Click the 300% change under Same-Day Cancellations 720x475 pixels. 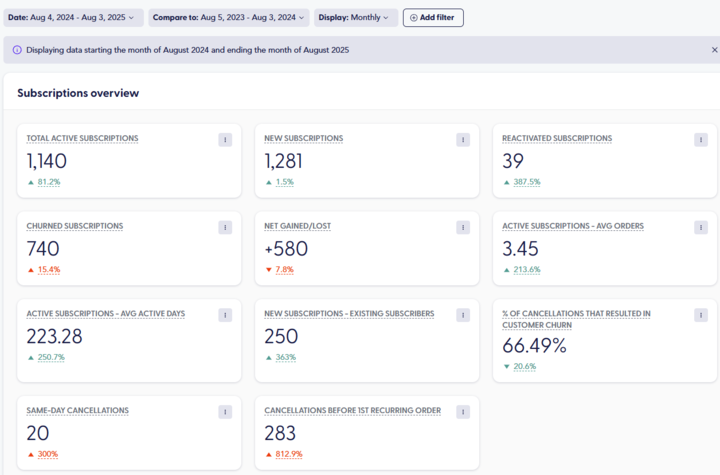pos(48,454)
